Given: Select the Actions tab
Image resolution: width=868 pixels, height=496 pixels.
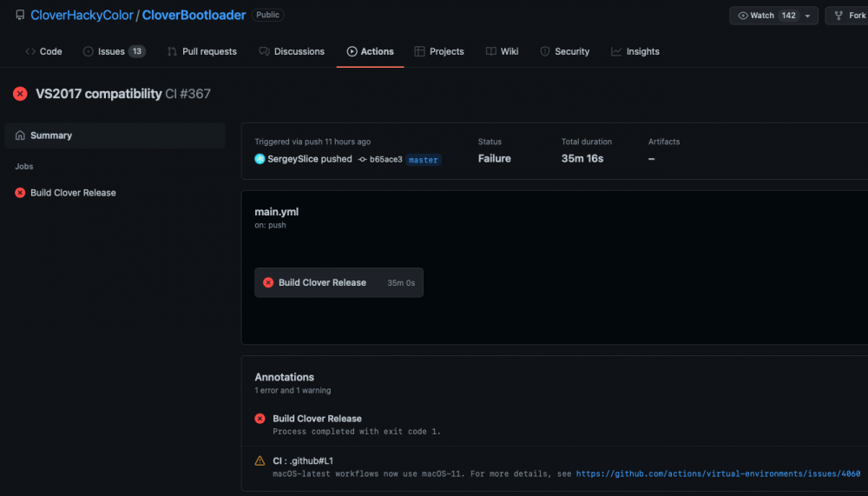Looking at the screenshot, I should click(x=371, y=51).
